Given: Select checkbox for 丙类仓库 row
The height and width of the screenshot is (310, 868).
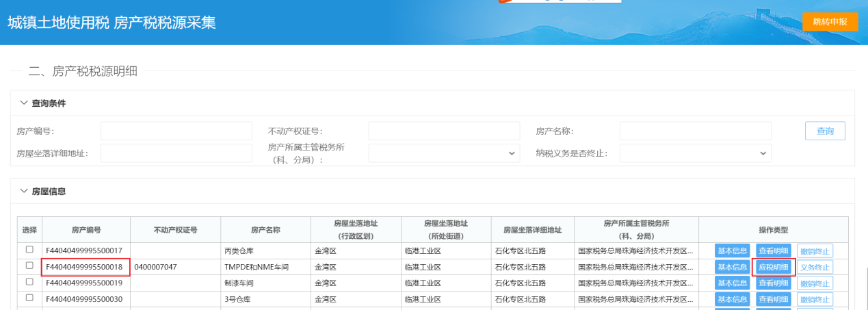Looking at the screenshot, I should (29, 250).
